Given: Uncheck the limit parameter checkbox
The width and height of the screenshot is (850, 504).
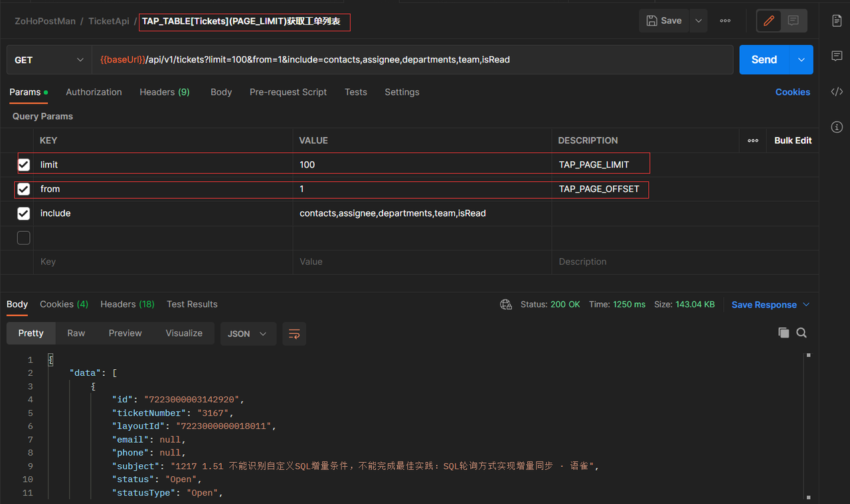Looking at the screenshot, I should [24, 165].
